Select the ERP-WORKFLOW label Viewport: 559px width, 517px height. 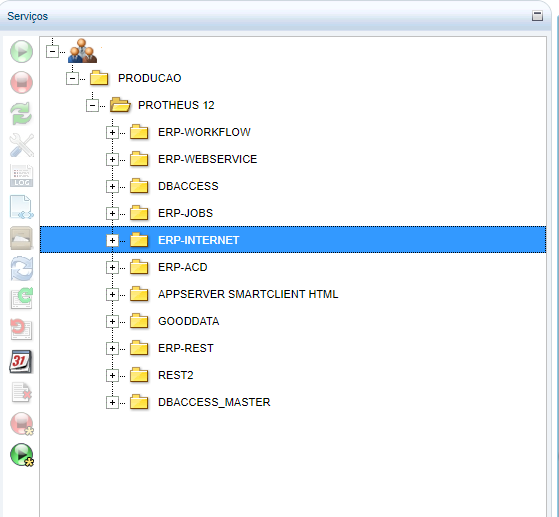click(204, 132)
